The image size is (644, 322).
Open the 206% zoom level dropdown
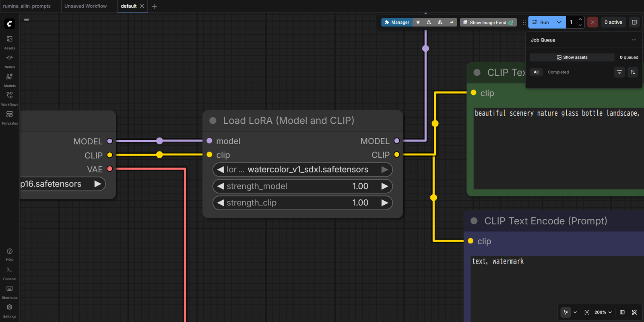pos(603,312)
